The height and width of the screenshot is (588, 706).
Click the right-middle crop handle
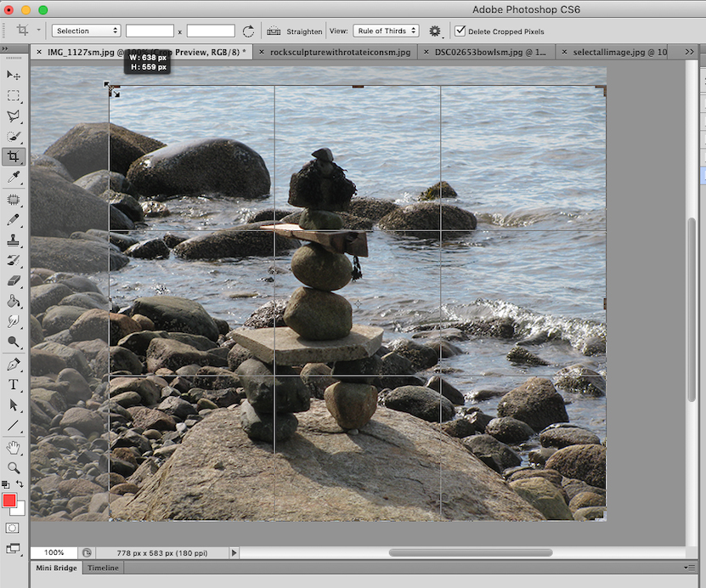pos(605,303)
